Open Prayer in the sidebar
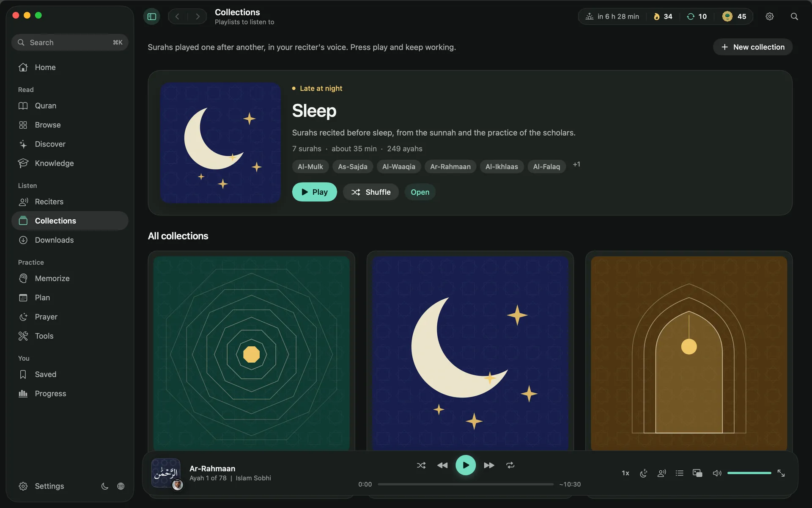812x508 pixels. pyautogui.click(x=70, y=317)
